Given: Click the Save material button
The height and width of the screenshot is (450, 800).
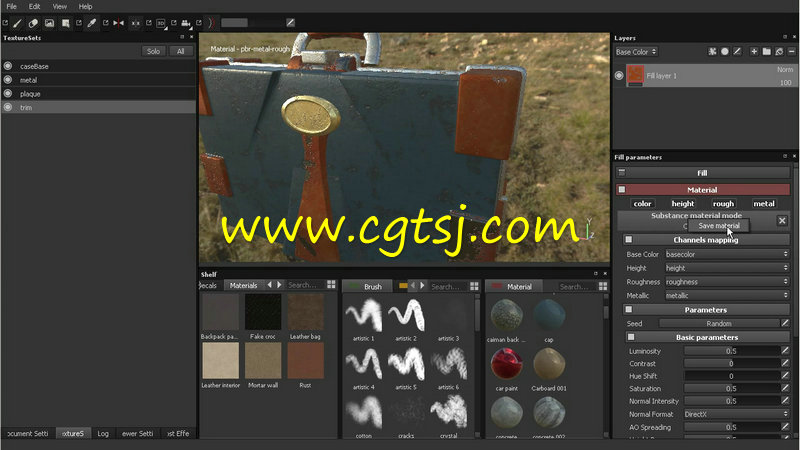Looking at the screenshot, I should pos(718,226).
